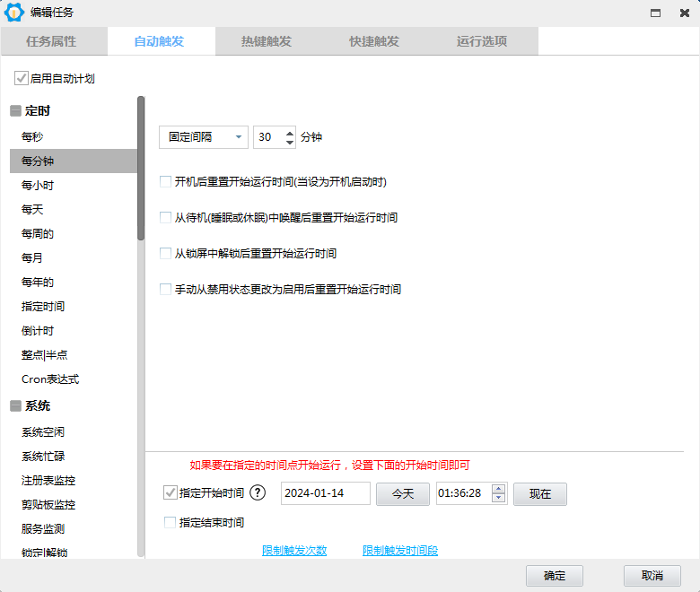Click the help question mark icon
This screenshot has height=592, width=700.
coord(258,492)
